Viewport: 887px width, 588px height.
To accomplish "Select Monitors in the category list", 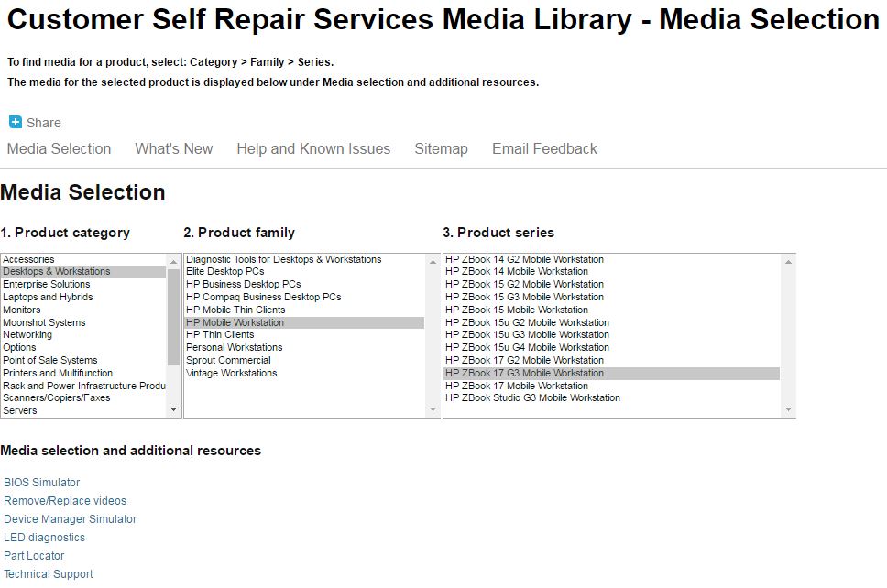I will point(83,310).
